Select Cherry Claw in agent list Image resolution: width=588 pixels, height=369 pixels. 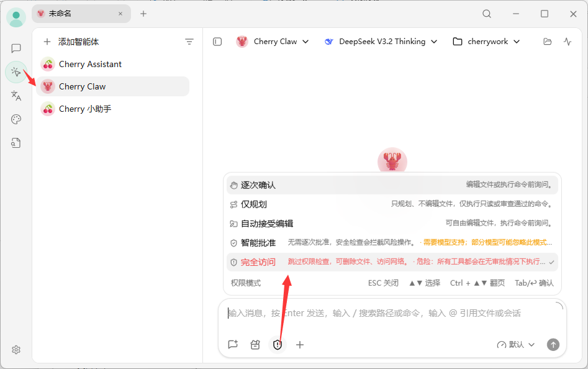[112, 86]
